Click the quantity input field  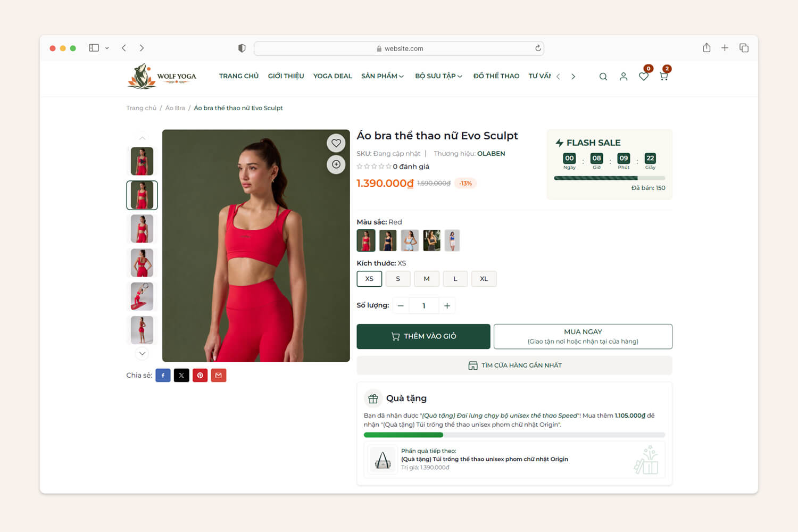click(424, 306)
